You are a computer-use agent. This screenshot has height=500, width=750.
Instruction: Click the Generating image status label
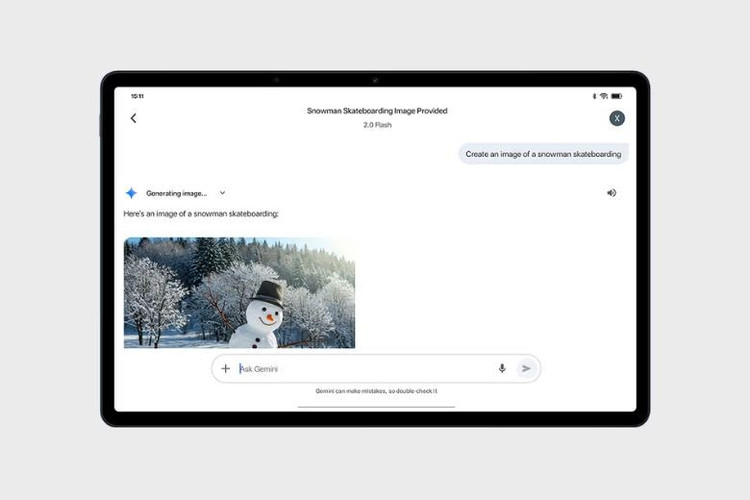point(176,193)
